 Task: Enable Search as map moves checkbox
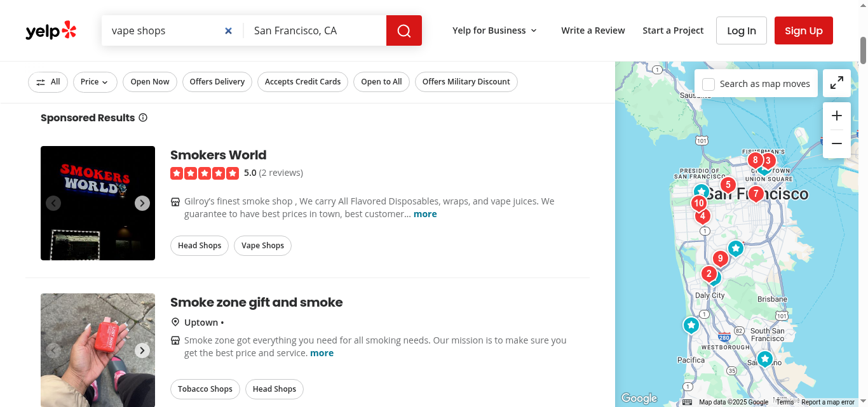click(x=709, y=84)
